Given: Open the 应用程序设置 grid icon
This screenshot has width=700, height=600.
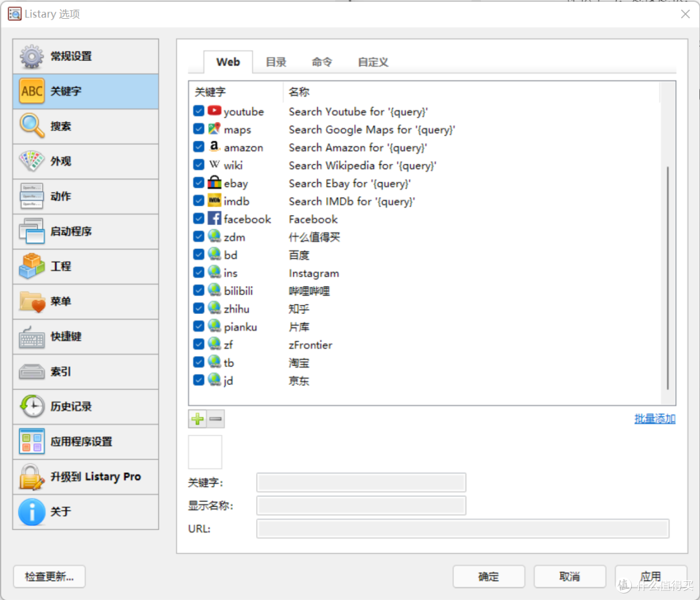Looking at the screenshot, I should pos(32,441).
